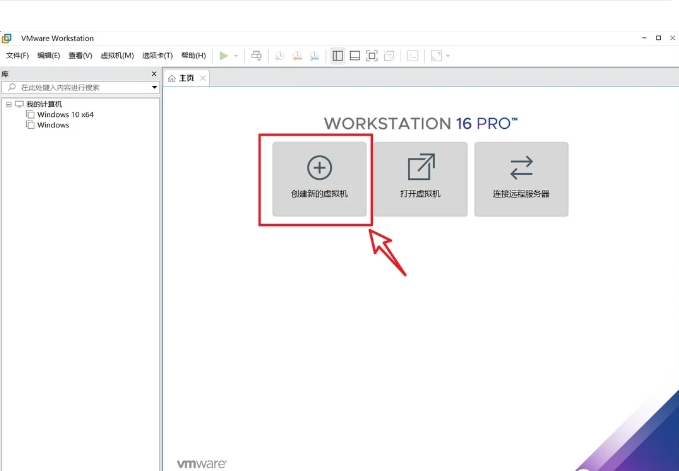Collapse the 我的计算机 tree node

(x=9, y=104)
